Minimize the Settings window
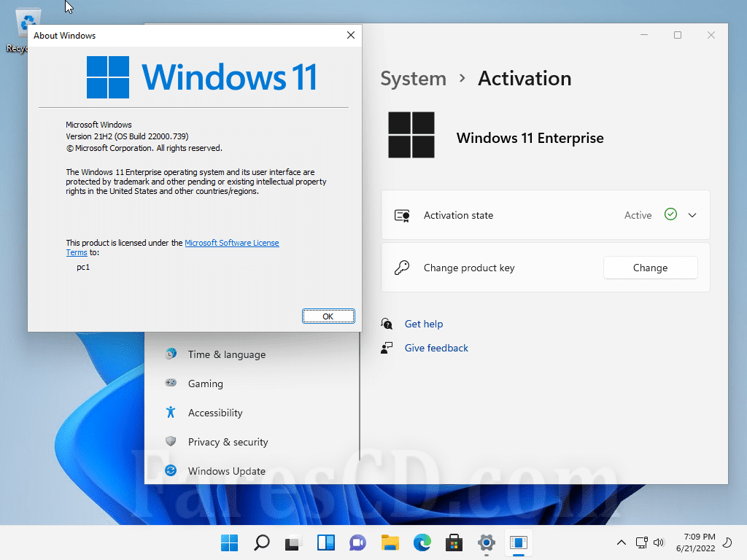This screenshot has height=560, width=747. click(x=644, y=35)
